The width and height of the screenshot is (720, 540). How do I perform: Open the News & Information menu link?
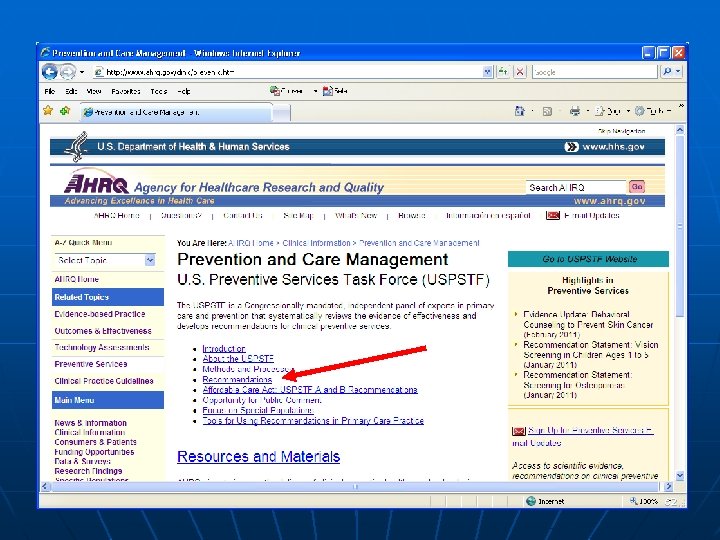point(90,423)
